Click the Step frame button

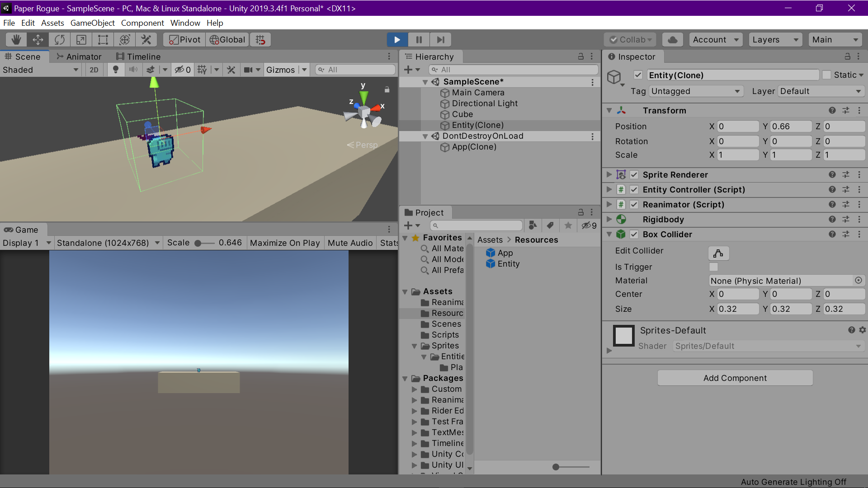(440, 40)
